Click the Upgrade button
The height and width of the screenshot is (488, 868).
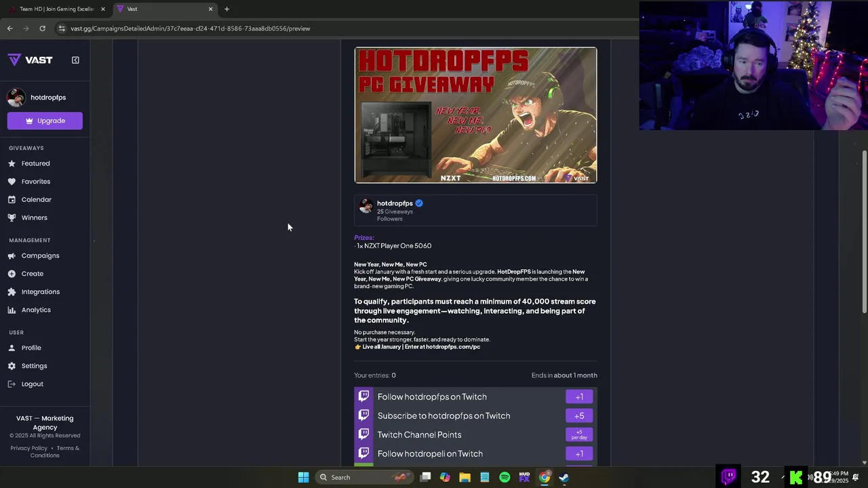45,121
